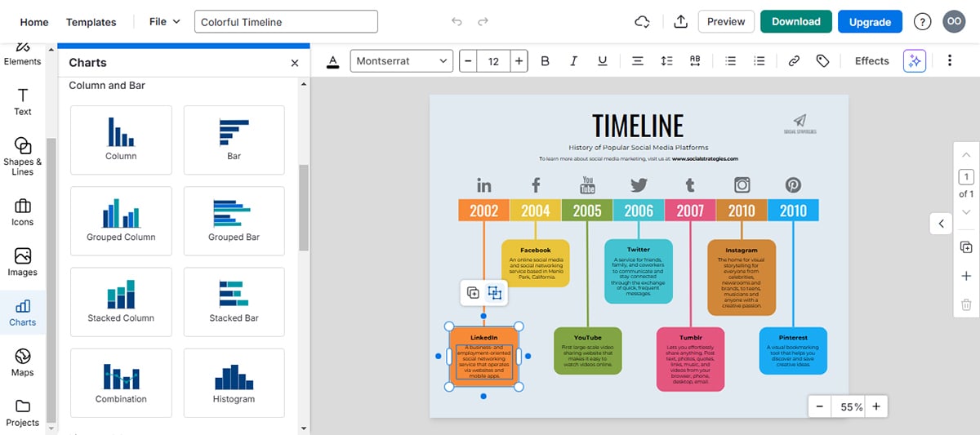Screen dimensions: 980x435
Task: Collapse the right side panel chevron
Action: (941, 223)
